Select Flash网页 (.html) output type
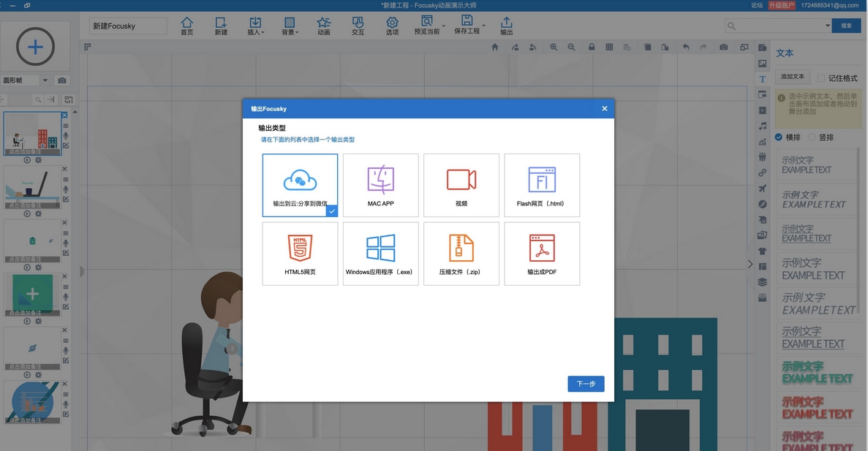 542,186
